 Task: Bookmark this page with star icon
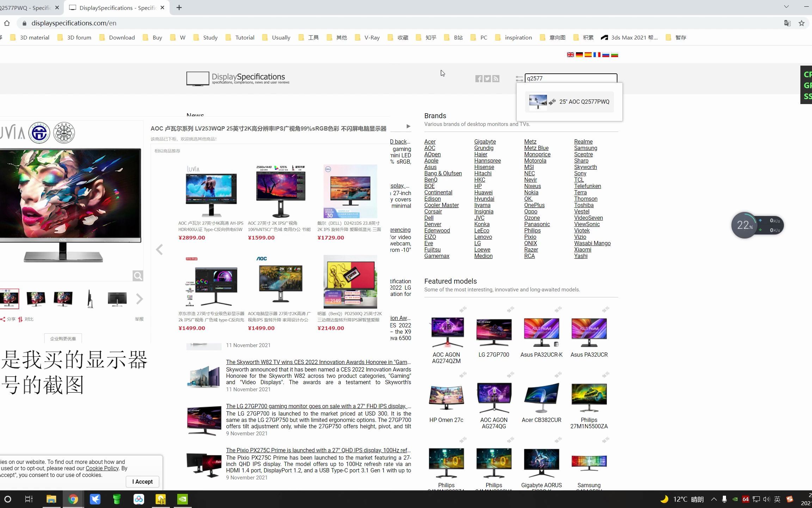tap(801, 23)
